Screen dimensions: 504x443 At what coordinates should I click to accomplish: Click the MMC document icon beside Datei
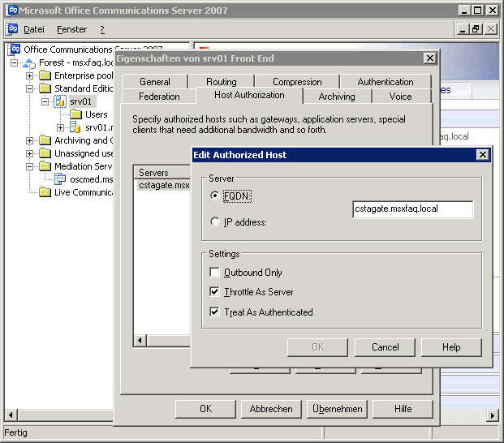pyautogui.click(x=13, y=29)
